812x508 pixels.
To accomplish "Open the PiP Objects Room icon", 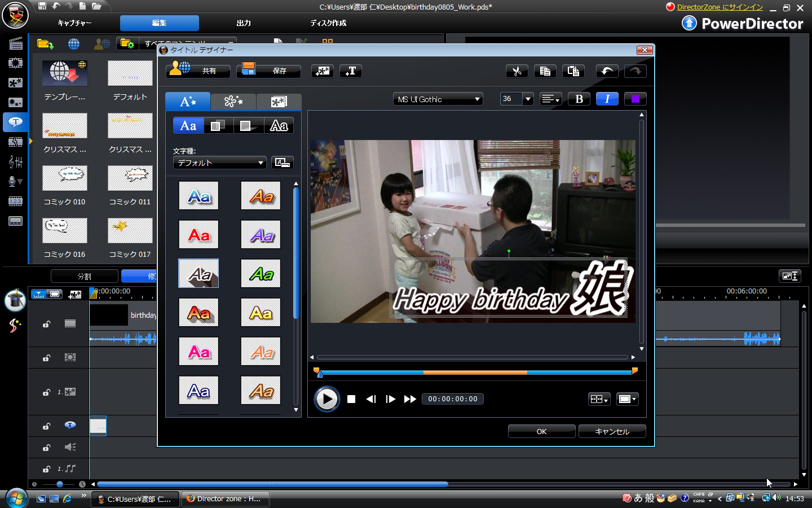I will [15, 83].
